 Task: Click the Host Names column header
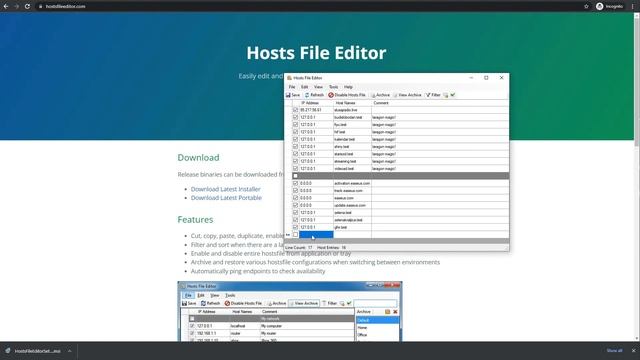pyautogui.click(x=352, y=103)
